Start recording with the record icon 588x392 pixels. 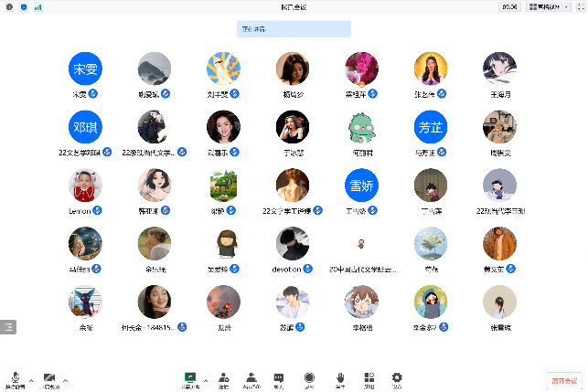309,379
